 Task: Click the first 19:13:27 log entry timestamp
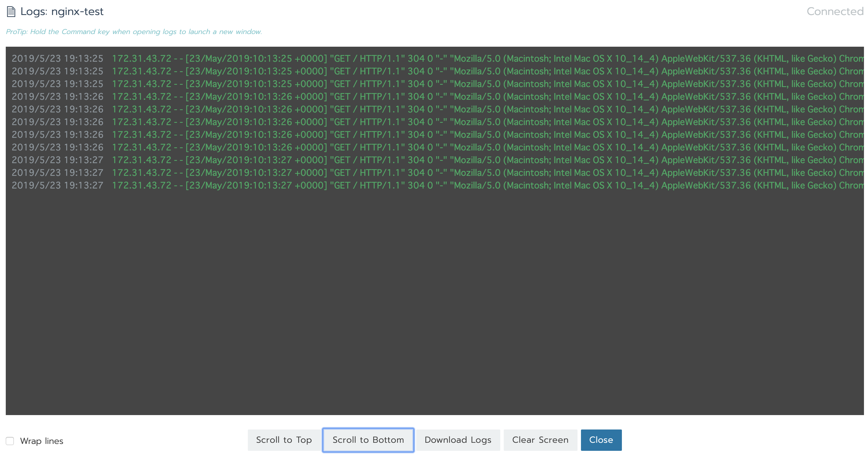tap(57, 160)
